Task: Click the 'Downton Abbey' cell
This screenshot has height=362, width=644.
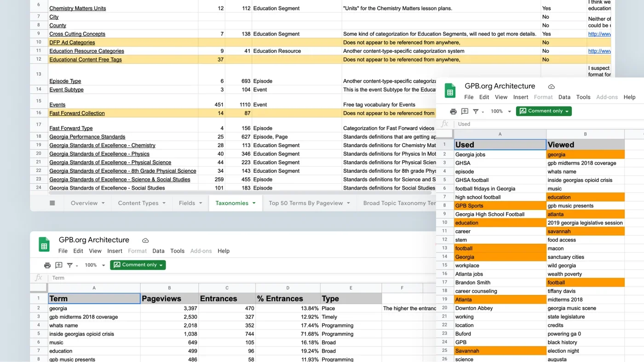Action: pyautogui.click(x=500, y=308)
